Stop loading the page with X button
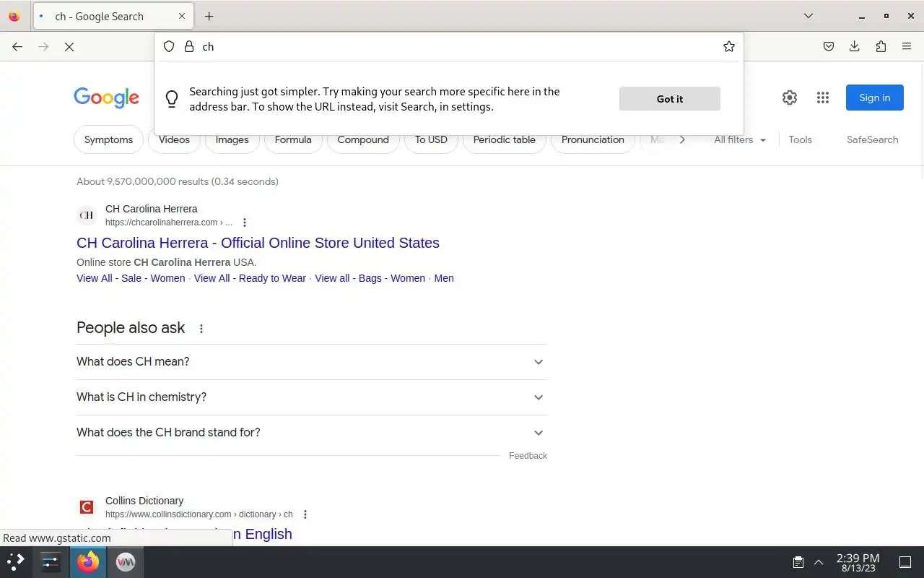924x578 pixels. click(x=69, y=46)
